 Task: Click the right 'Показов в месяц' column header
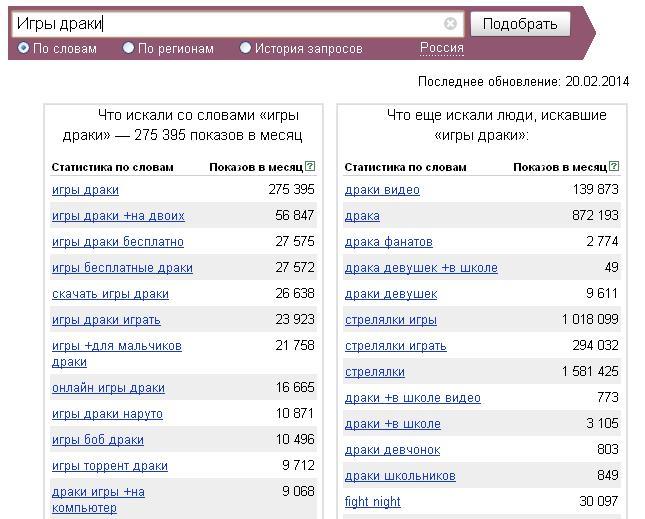[560, 167]
